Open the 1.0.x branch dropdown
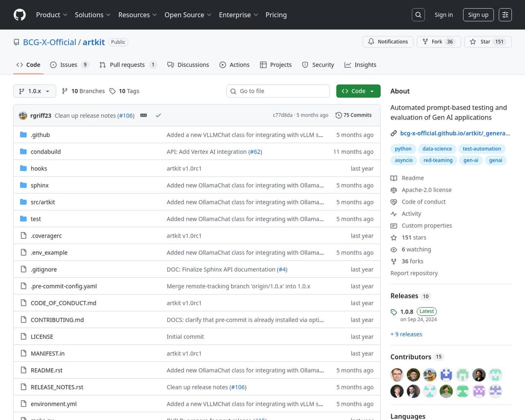Viewport: 525px width, 420px height. point(35,91)
